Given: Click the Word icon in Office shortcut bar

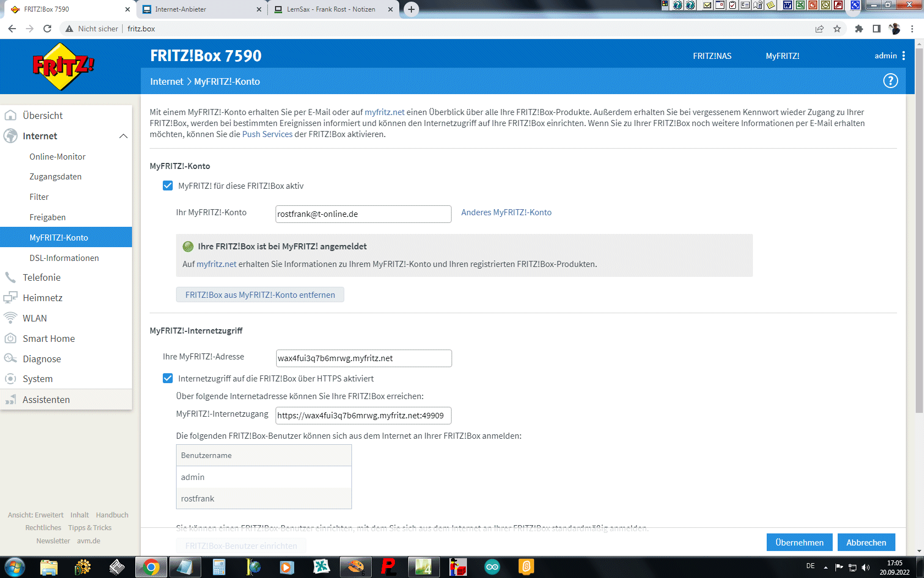Looking at the screenshot, I should tap(788, 5).
